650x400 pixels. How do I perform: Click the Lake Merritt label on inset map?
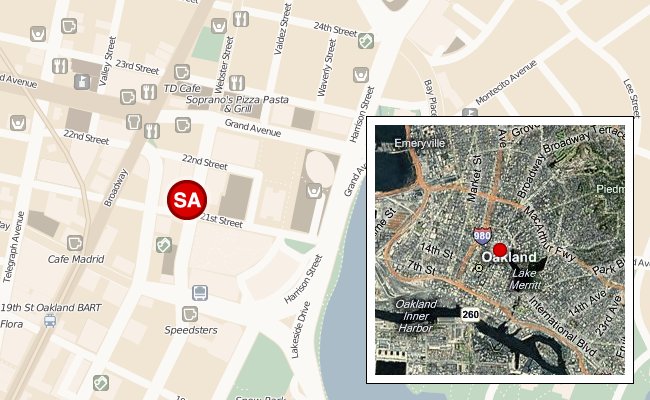coord(525,279)
